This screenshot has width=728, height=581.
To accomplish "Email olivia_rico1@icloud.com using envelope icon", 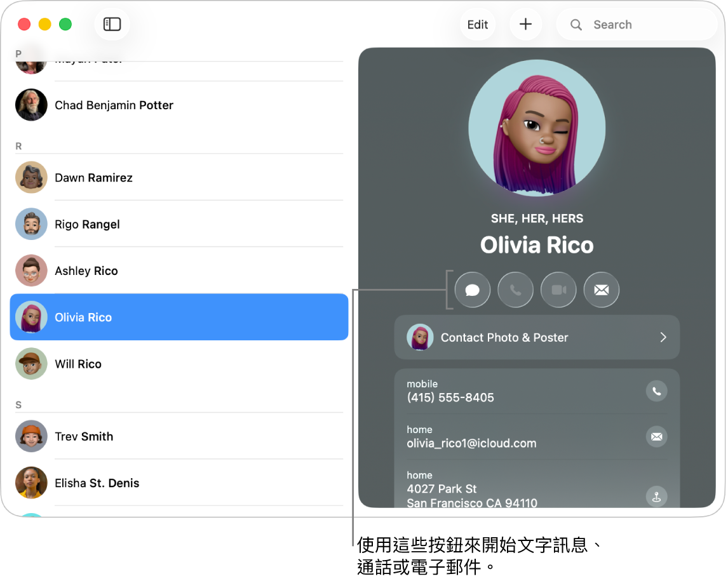I will (x=656, y=437).
